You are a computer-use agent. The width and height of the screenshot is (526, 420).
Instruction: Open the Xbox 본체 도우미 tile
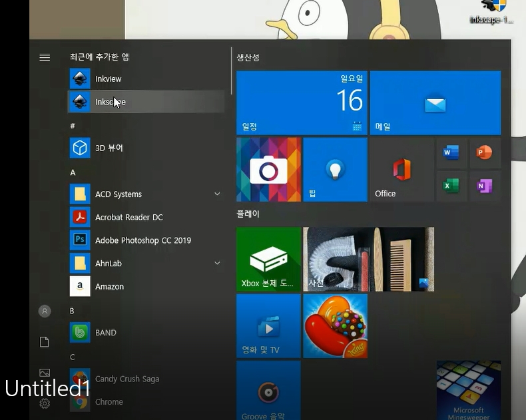click(268, 260)
